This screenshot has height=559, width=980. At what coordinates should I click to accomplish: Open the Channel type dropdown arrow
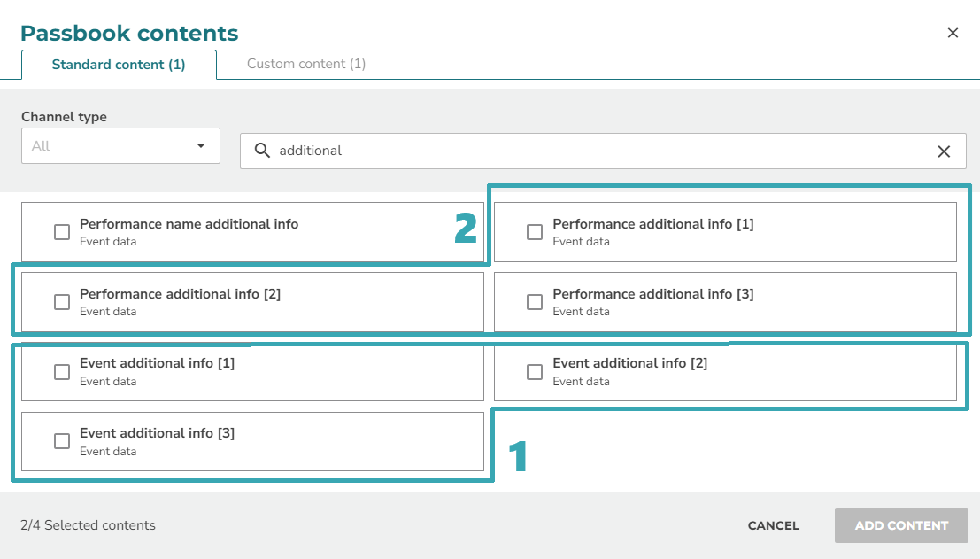tap(201, 145)
